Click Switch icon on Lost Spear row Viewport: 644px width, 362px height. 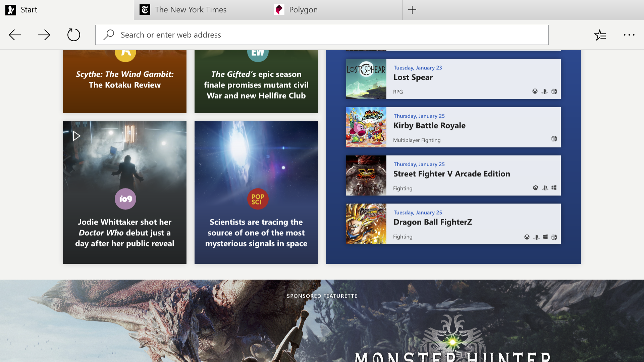(x=554, y=91)
